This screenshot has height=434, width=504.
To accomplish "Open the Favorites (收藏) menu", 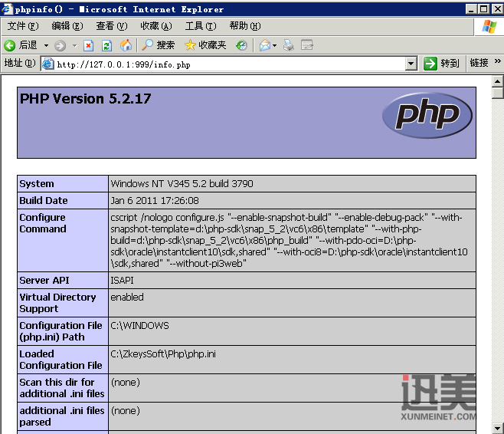I will click(156, 26).
